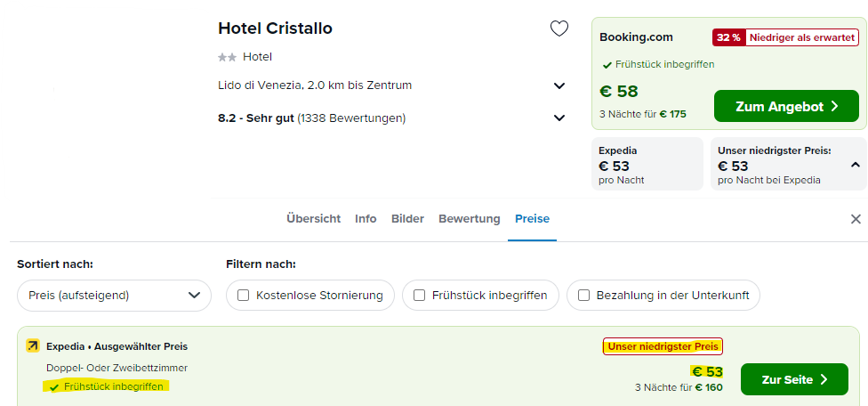Screen dimensions: 868x406
Task: Click the Frühstück inbegriffen checkmark in Booking.com card
Action: pos(607,65)
